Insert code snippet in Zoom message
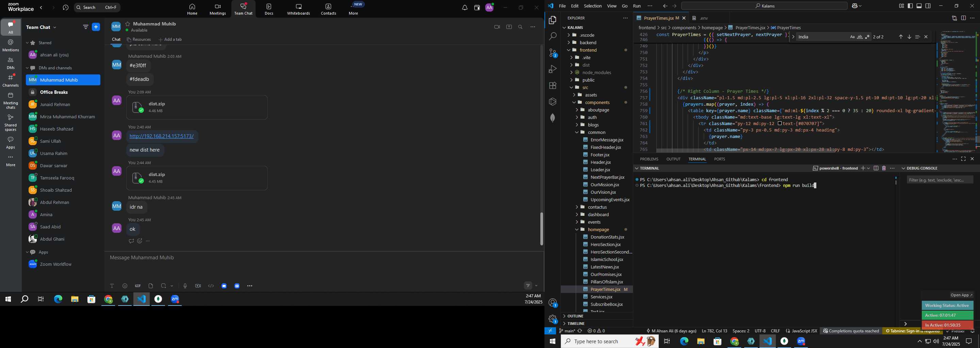The image size is (980, 348). [211, 286]
